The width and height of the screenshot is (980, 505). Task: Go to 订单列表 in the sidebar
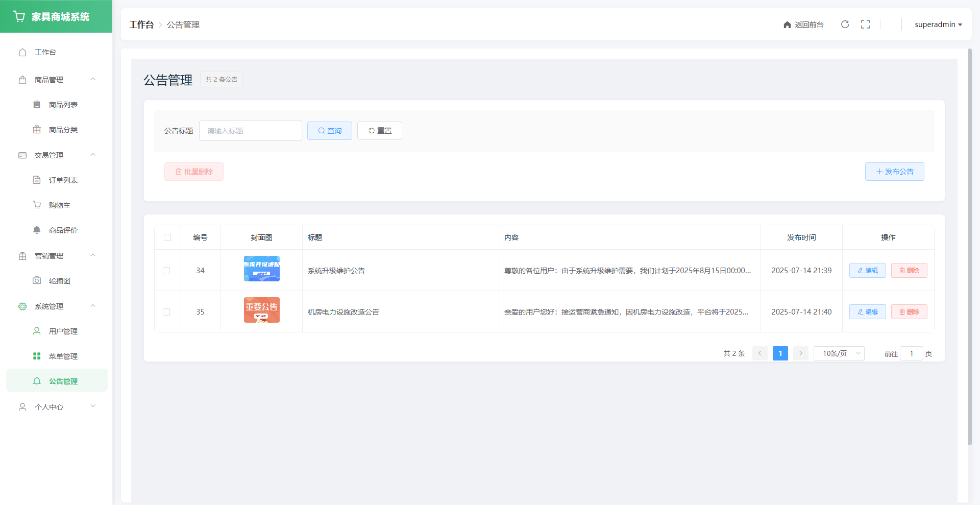[x=63, y=180]
